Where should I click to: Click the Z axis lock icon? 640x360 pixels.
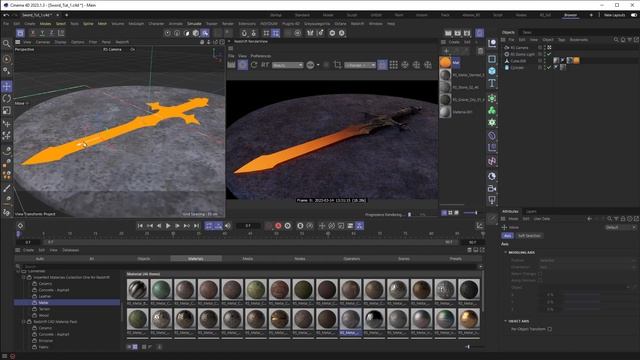(x=51, y=33)
